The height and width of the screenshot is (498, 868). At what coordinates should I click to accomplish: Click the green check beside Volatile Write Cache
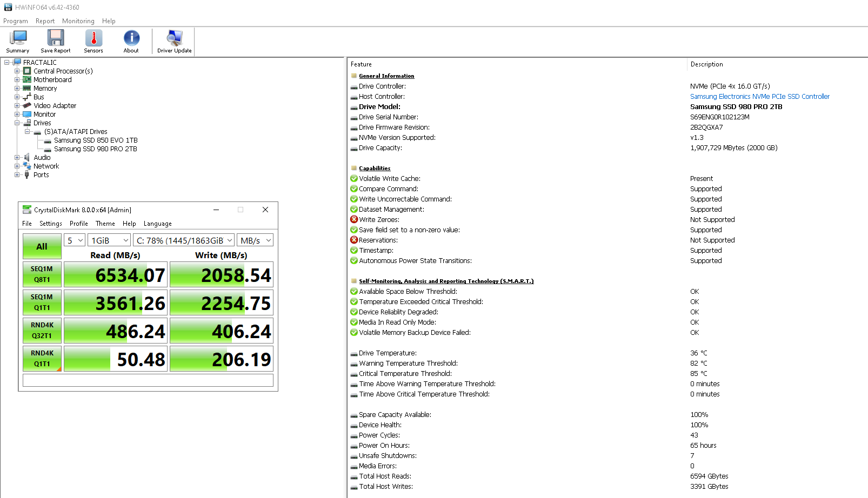coord(354,178)
